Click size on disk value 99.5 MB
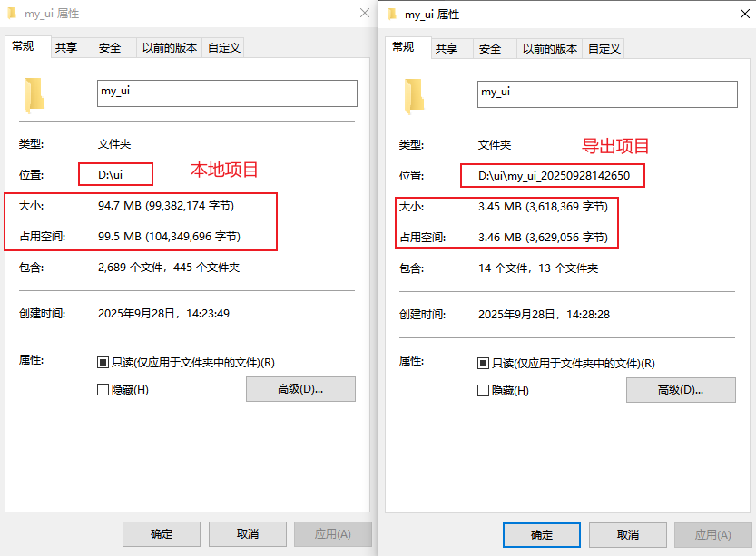The image size is (756, 556). pos(169,237)
